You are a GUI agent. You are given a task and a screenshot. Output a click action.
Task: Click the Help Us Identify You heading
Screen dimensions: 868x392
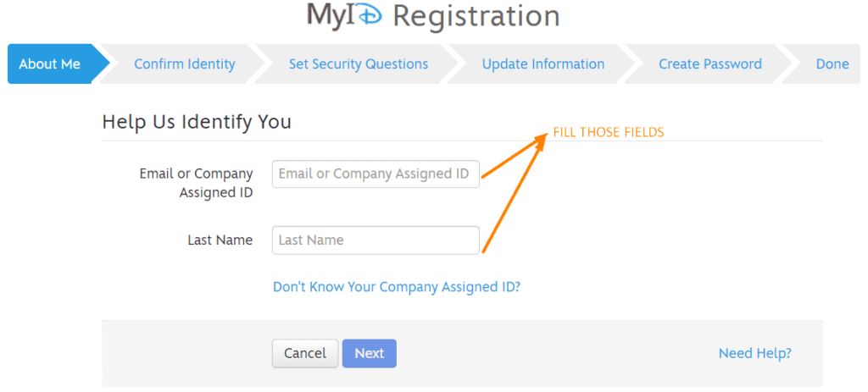tap(197, 122)
